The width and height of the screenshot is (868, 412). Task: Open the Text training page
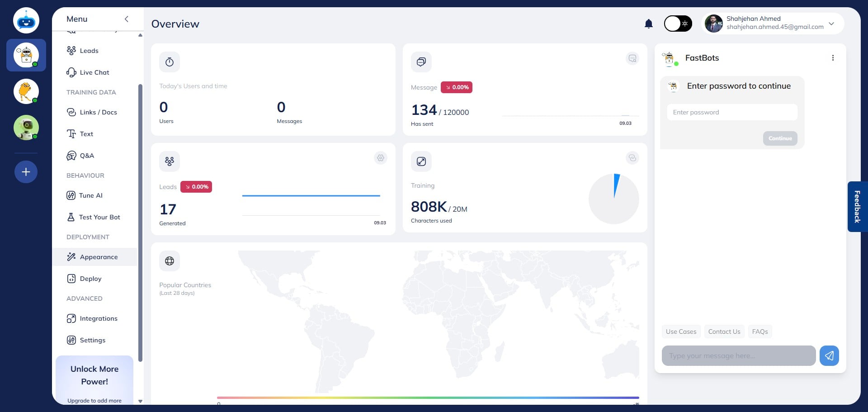tap(94, 134)
